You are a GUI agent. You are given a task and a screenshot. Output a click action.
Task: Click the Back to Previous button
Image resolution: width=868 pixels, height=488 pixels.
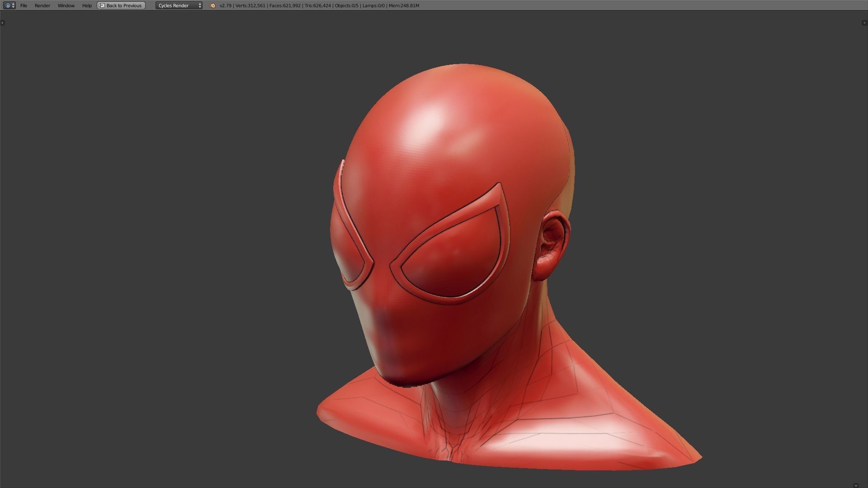[121, 5]
